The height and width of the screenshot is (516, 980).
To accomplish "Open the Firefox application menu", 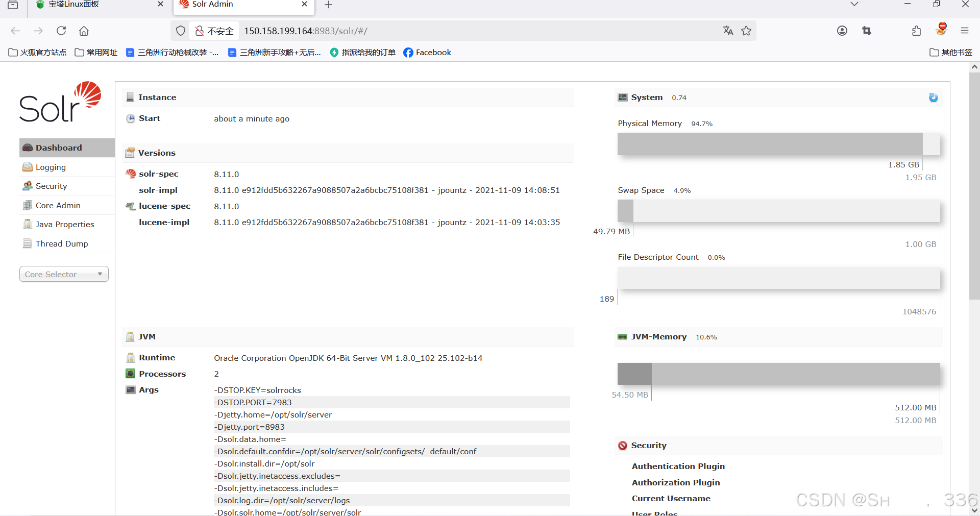I will point(965,31).
